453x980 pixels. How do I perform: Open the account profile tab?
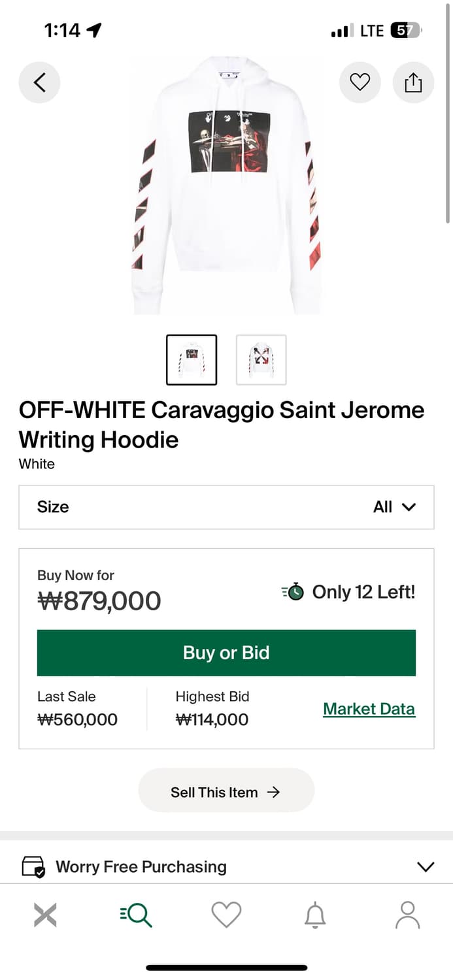408,915
